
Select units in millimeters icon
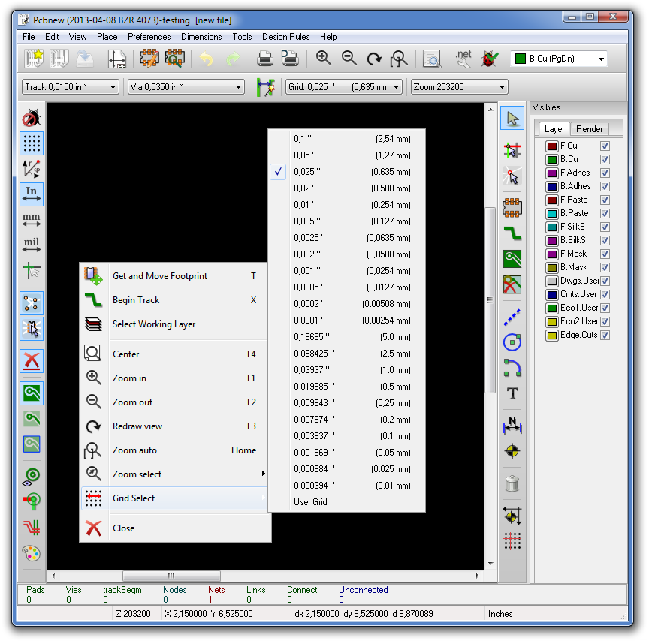click(x=32, y=220)
